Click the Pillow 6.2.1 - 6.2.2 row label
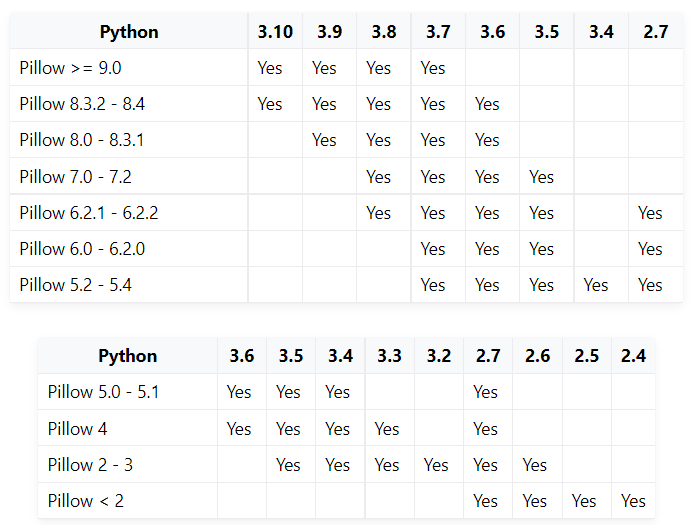693x525 pixels. tap(89, 213)
